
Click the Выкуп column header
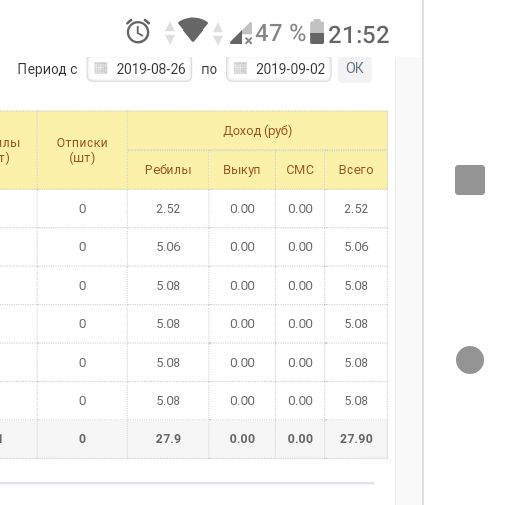click(242, 170)
